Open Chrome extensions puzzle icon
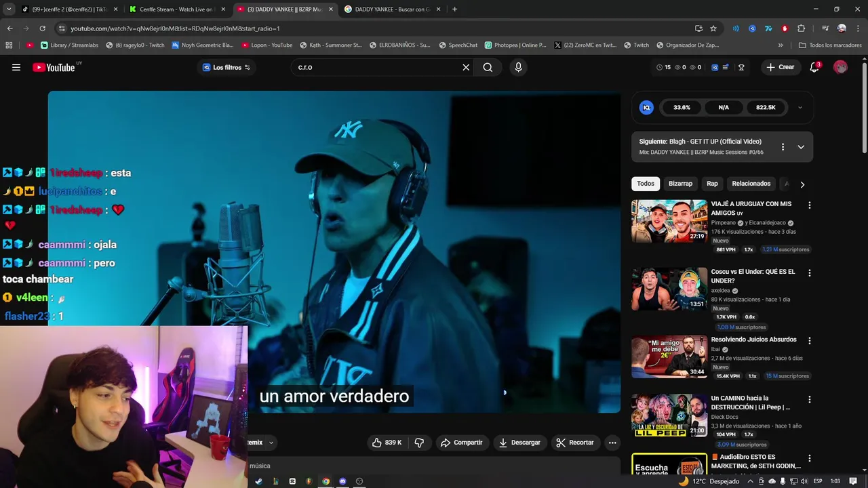Viewport: 868px width, 488px height. pyautogui.click(x=801, y=28)
